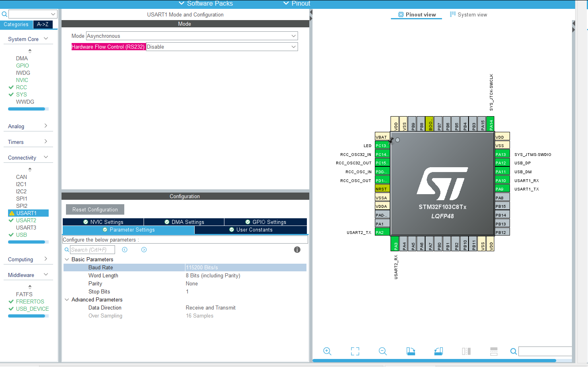
Task: Open the Mode dropdown set to Asynchronous
Action: click(x=192, y=36)
